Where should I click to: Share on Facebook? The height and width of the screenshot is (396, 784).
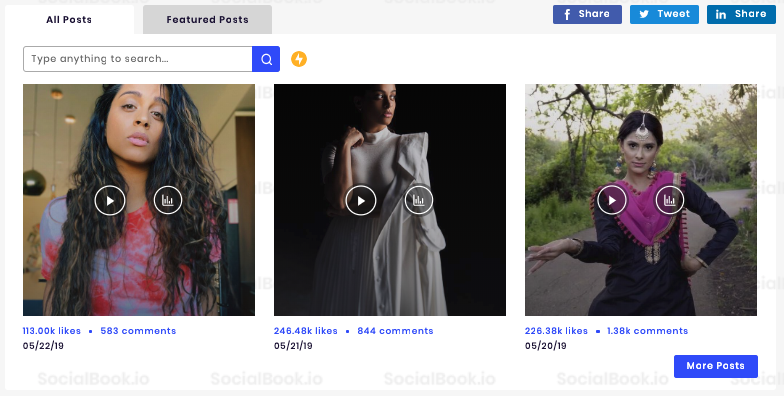tap(587, 14)
